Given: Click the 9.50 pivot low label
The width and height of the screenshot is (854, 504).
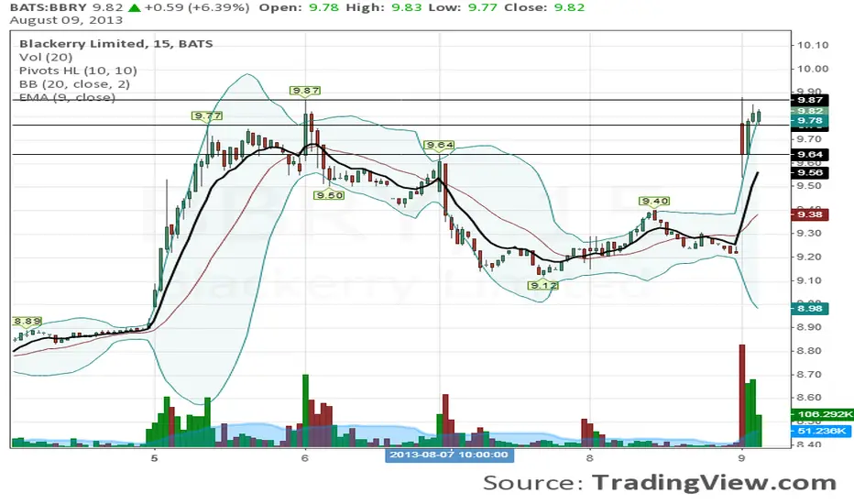Looking at the screenshot, I should pos(330,195).
